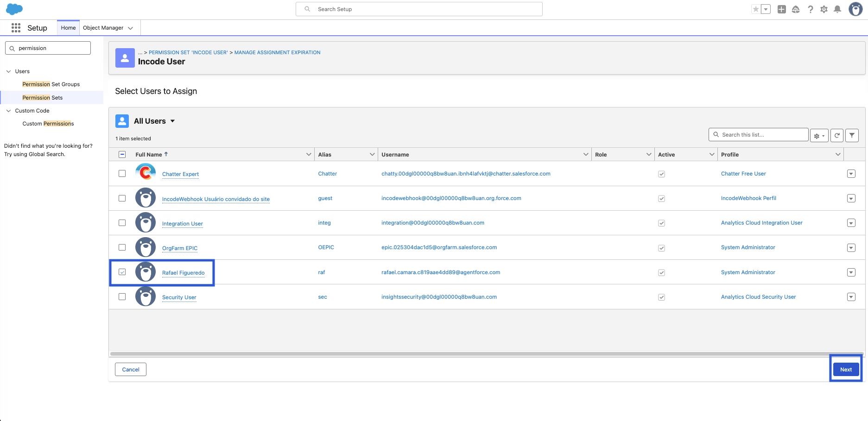The width and height of the screenshot is (868, 421).
Task: Open the Analytics Cloud Integration User profile link
Action: tap(761, 223)
